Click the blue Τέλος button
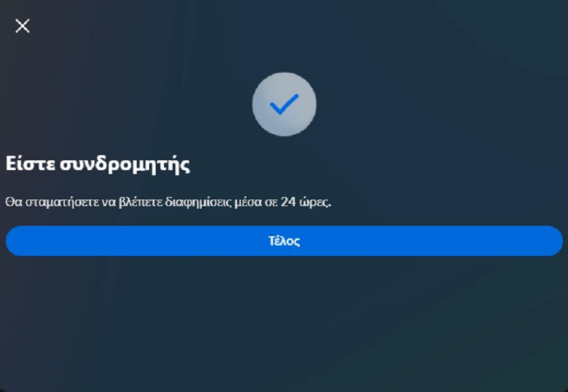This screenshot has height=392, width=568. [x=284, y=241]
